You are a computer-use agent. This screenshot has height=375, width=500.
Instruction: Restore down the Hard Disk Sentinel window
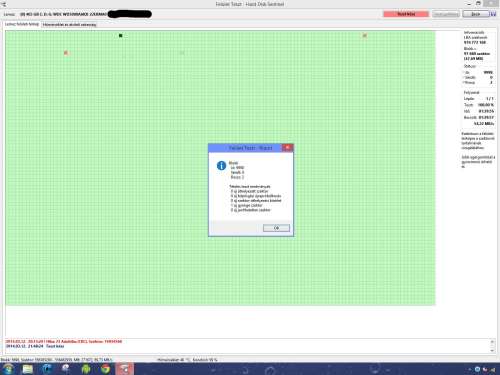478,4
